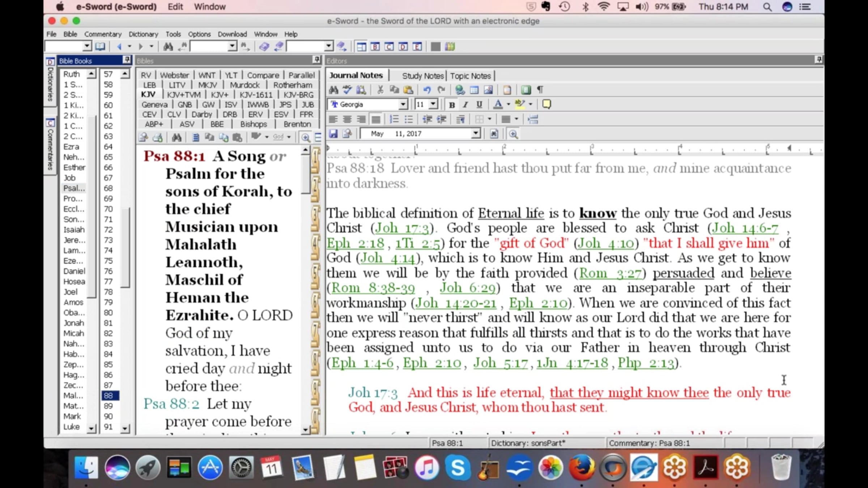Click the insert picture icon

click(488, 90)
